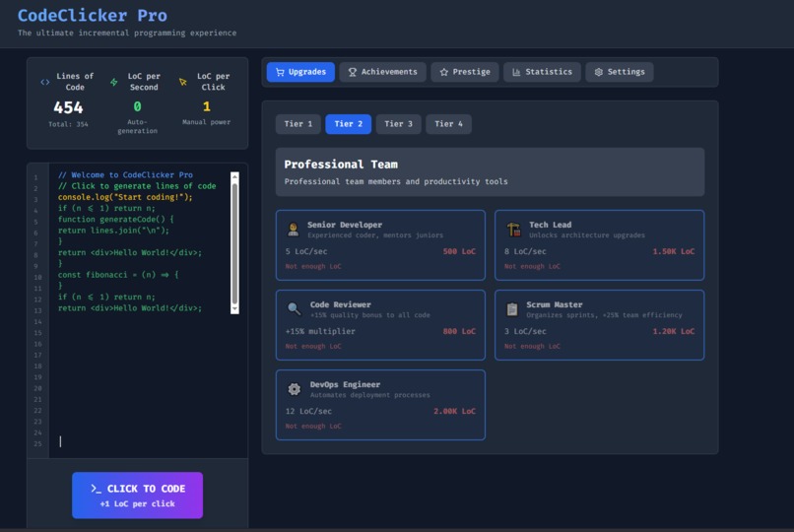This screenshot has width=794, height=532.
Task: Click the '800 LoC' price text
Action: click(x=459, y=332)
